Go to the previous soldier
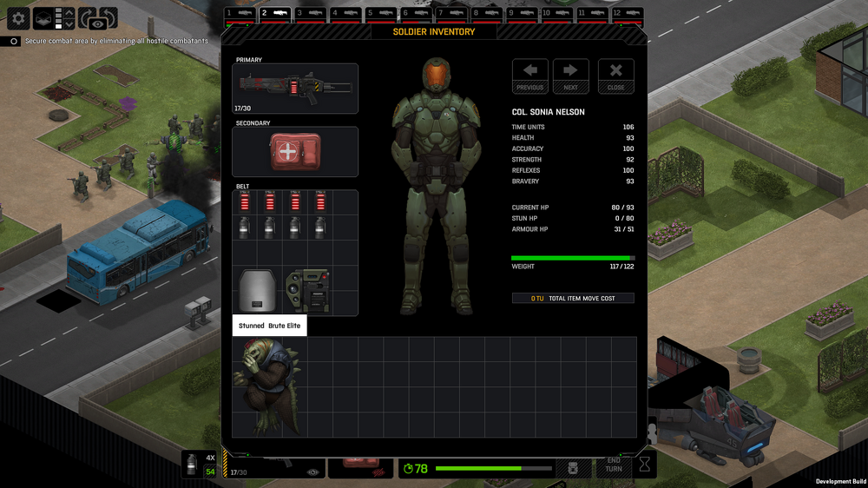Viewport: 868px width, 488px height. (529, 76)
